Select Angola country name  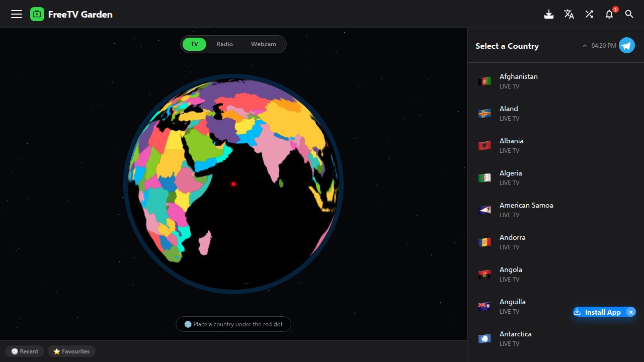point(511,269)
